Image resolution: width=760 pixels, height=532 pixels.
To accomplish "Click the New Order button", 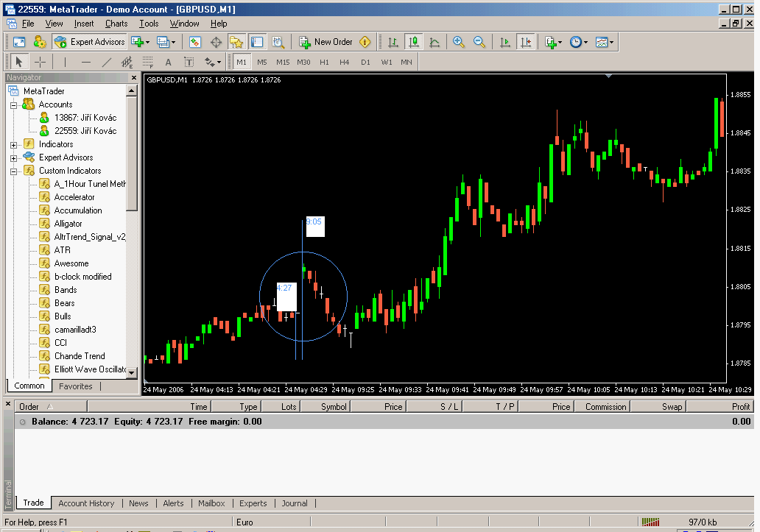I will tap(326, 42).
